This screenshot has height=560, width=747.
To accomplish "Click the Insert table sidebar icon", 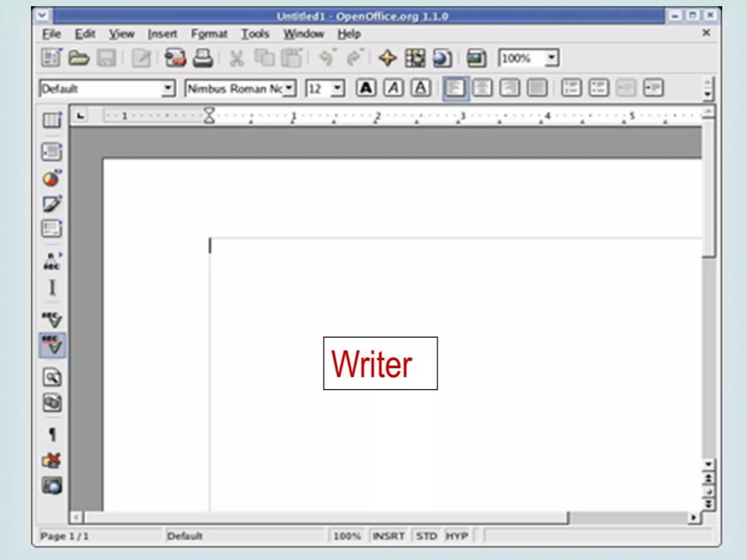I will 52,120.
